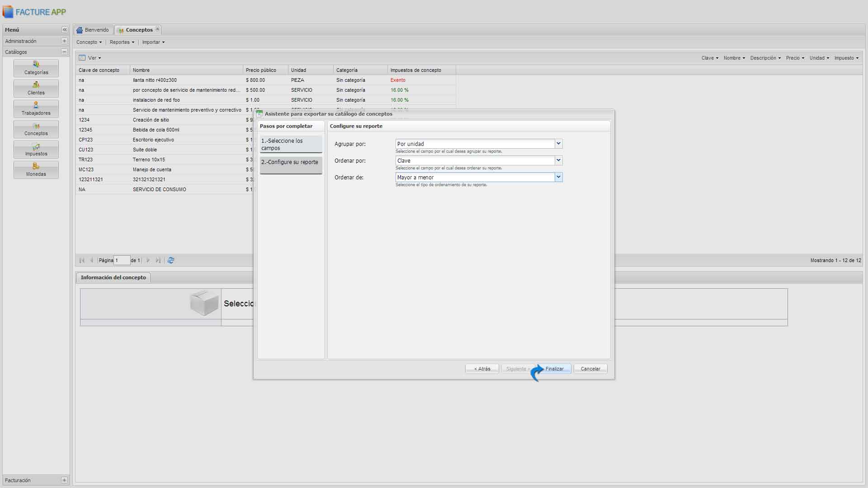Close the Conceptos tab
The image size is (868, 488).
coord(157,29)
